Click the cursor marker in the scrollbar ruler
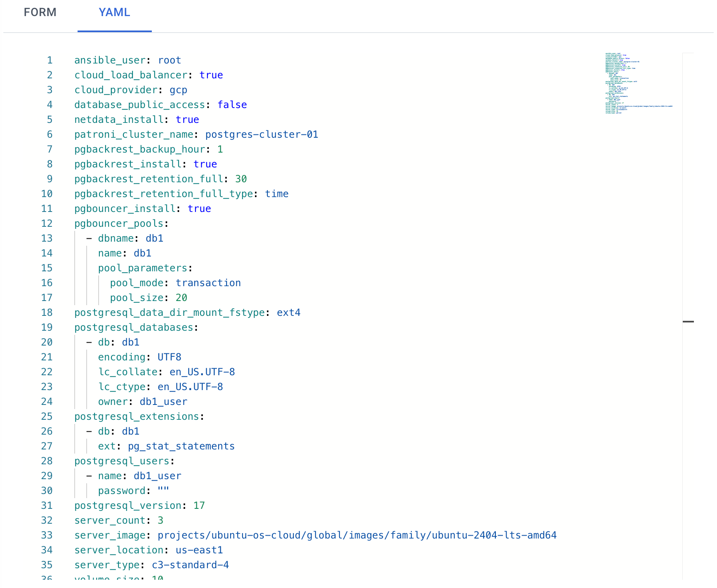Image resolution: width=717 pixels, height=588 pixels. click(x=688, y=321)
